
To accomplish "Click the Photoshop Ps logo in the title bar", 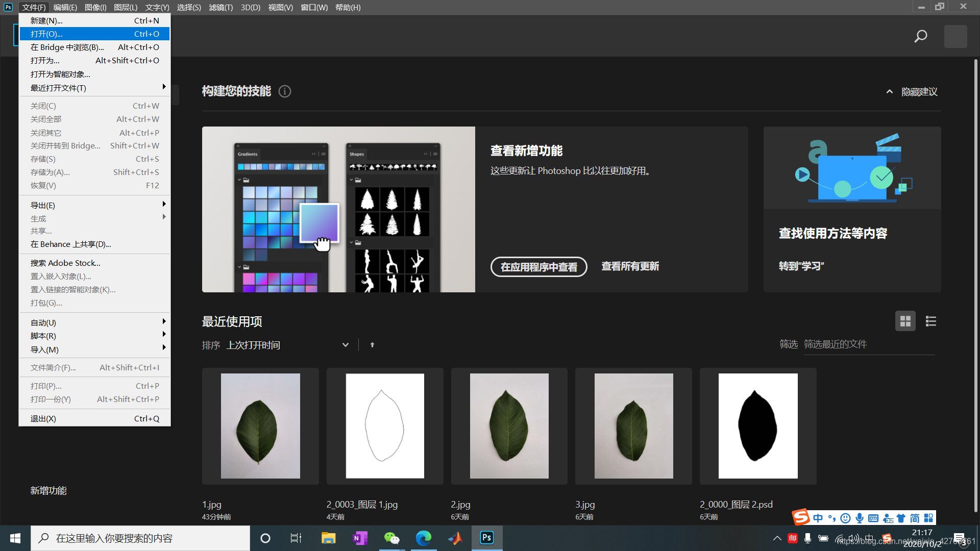I will pos(8,7).
